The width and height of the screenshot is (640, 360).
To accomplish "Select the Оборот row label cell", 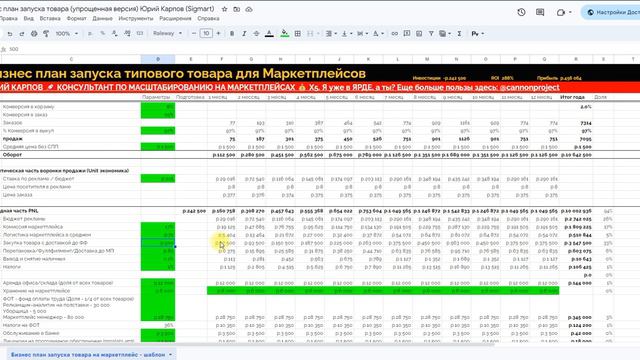I will click(x=70, y=155).
